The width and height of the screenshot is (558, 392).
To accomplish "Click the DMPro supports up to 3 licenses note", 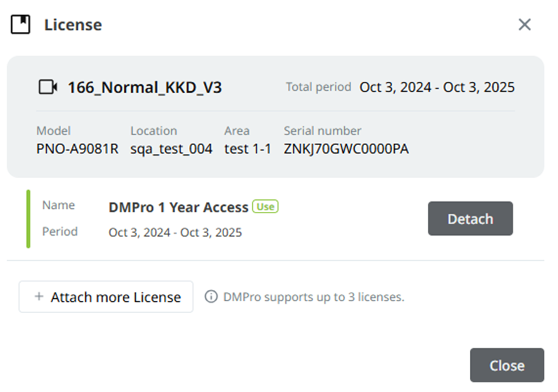I will coord(314,297).
